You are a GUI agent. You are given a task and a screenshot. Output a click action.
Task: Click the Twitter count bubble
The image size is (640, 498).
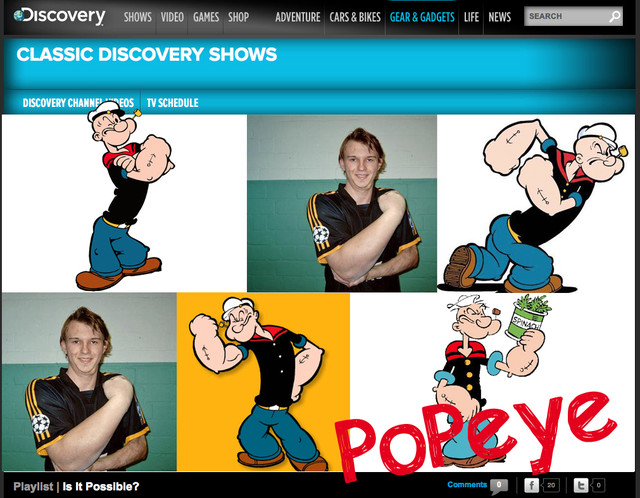tap(598, 485)
